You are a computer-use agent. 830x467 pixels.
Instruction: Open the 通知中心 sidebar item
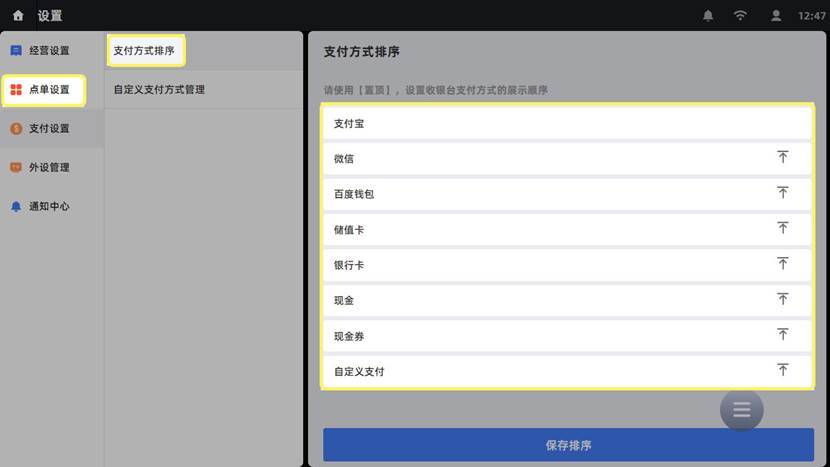point(52,206)
